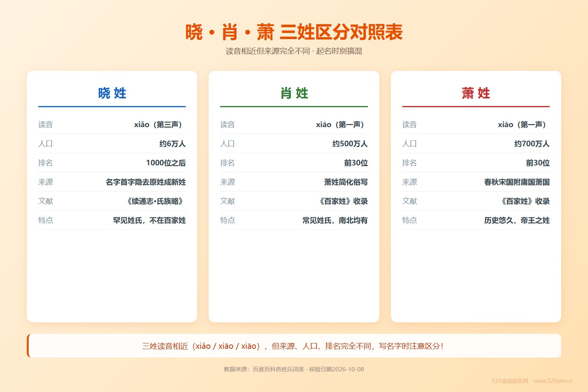Click 排名 label in 萧姓 card
This screenshot has width=588, height=392.
tap(409, 163)
